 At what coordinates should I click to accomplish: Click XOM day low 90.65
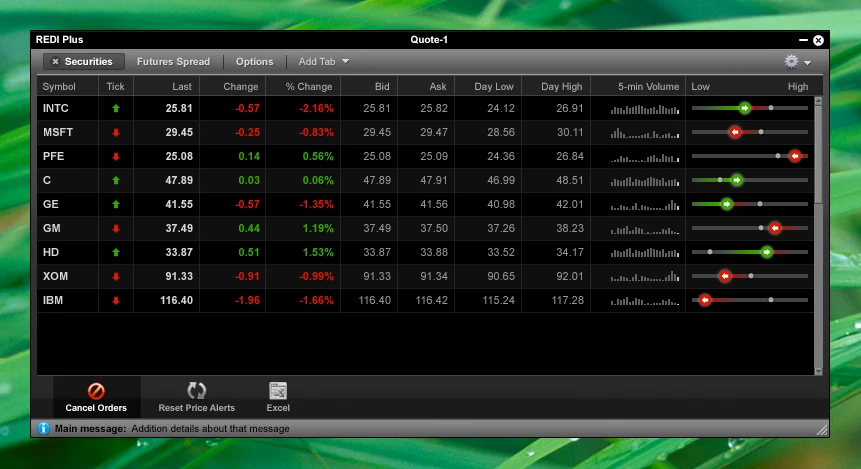tap(501, 276)
